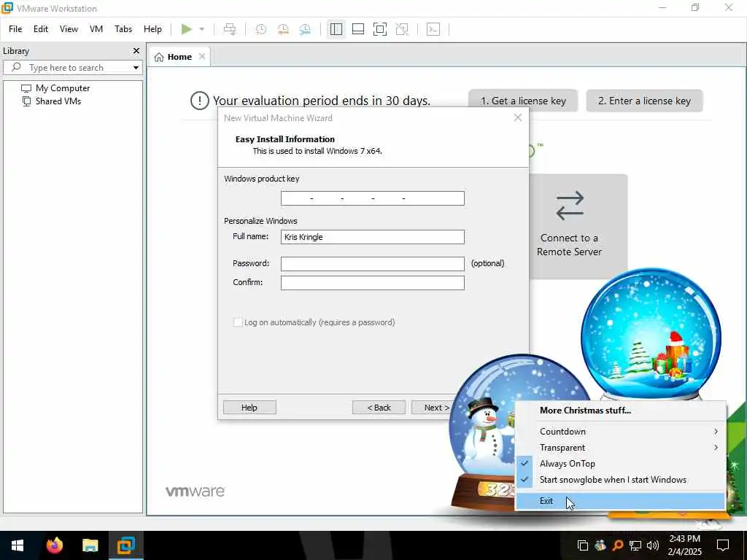This screenshot has height=560, width=747.
Task: Click the Take Snapshot clock icon
Action: [x=260, y=29]
